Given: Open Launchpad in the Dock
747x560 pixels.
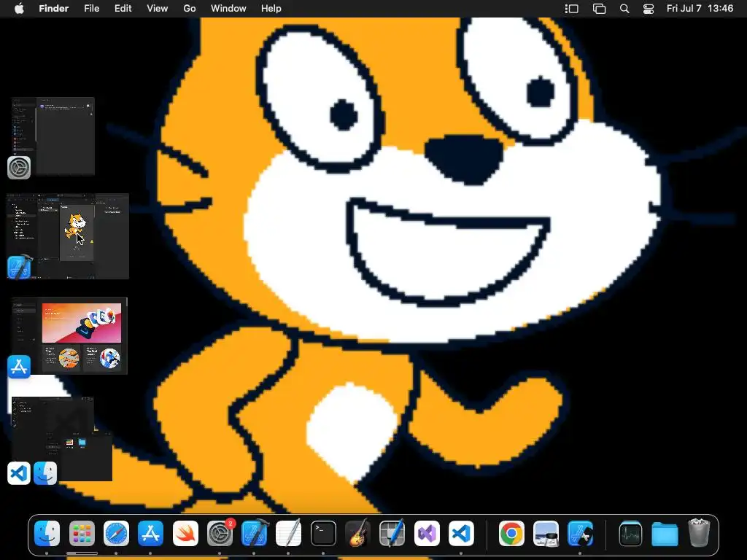Looking at the screenshot, I should pos(82,533).
